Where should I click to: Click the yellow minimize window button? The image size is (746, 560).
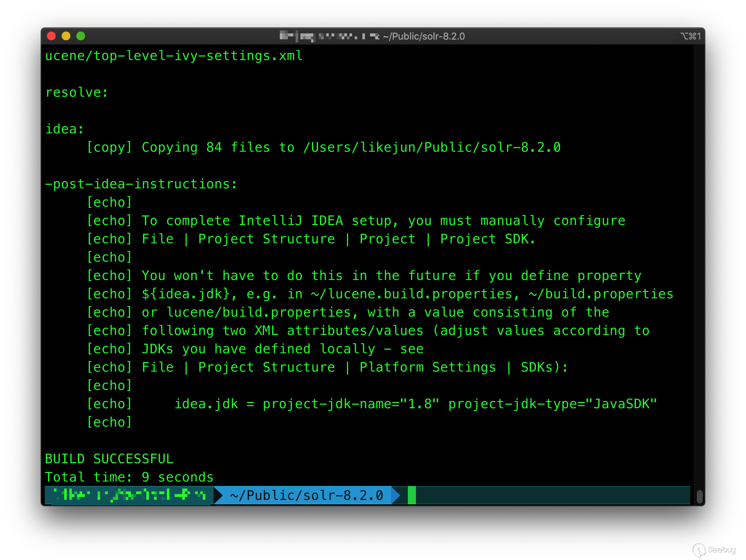coord(66,36)
